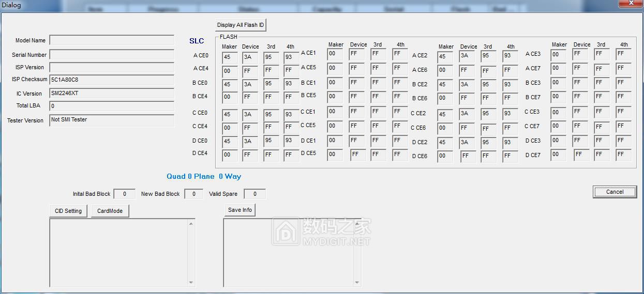Click the Valid Spare value field
This screenshot has width=644, height=294.
pos(254,194)
